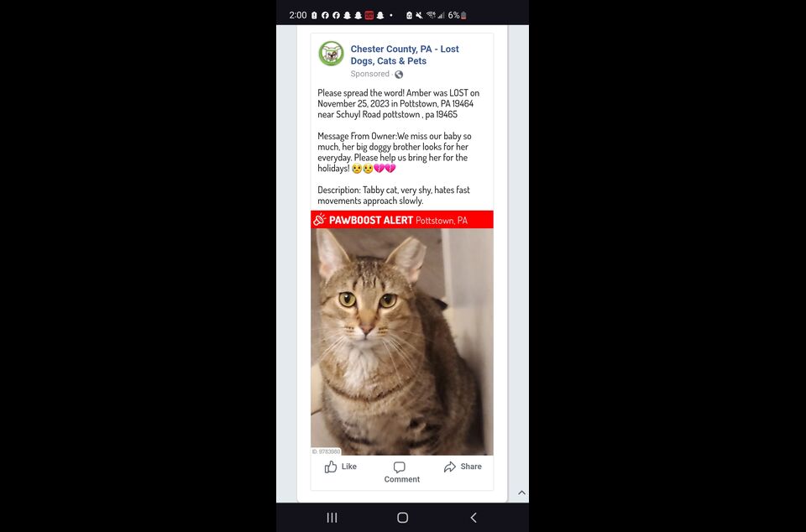Open the Comment section

point(401,472)
